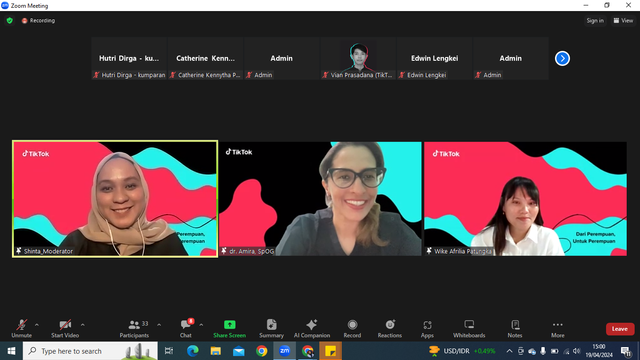The width and height of the screenshot is (640, 360).
Task: Click the Recording indicator
Action: [x=38, y=20]
